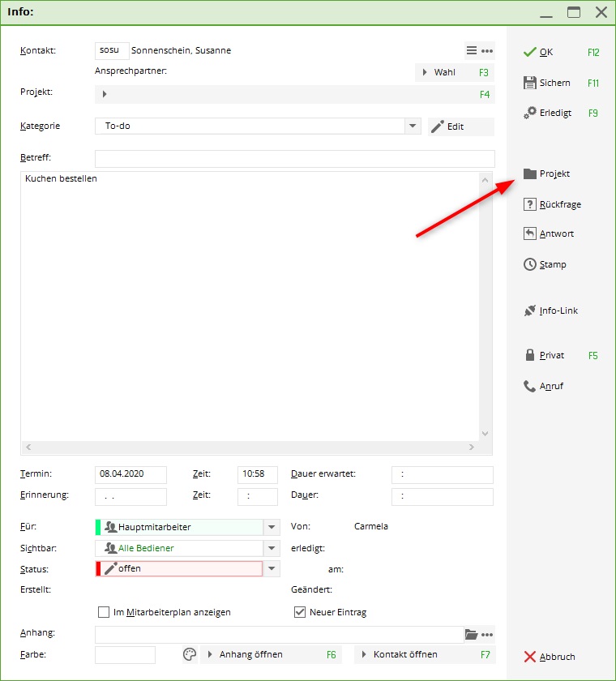Click into the Betreff input field

pos(294,158)
